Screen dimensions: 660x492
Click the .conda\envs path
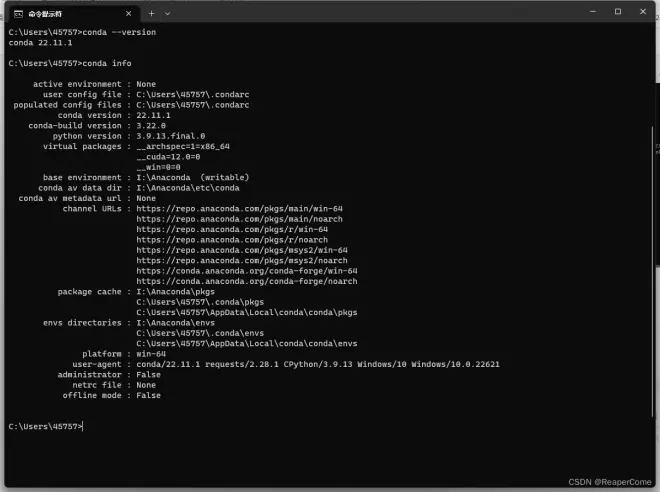point(200,333)
